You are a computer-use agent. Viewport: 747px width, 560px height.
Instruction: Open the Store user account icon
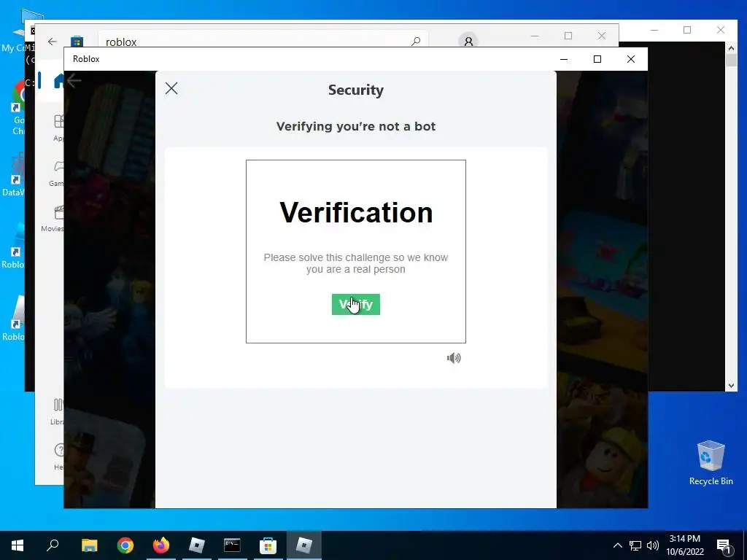point(468,41)
